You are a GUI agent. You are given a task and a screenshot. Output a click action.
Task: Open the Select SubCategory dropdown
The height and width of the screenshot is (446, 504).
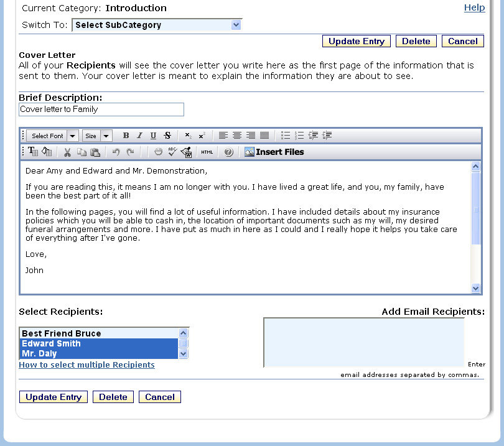coord(157,25)
